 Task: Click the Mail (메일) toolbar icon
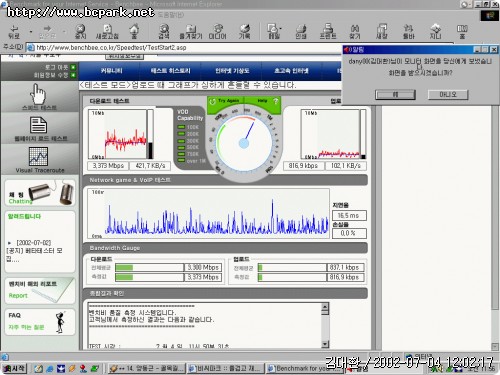pyautogui.click(x=273, y=31)
